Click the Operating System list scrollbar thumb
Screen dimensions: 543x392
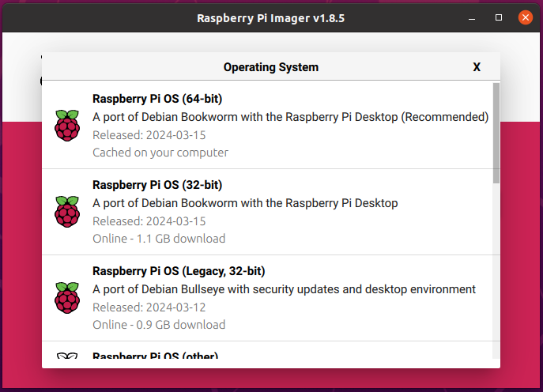point(496,133)
